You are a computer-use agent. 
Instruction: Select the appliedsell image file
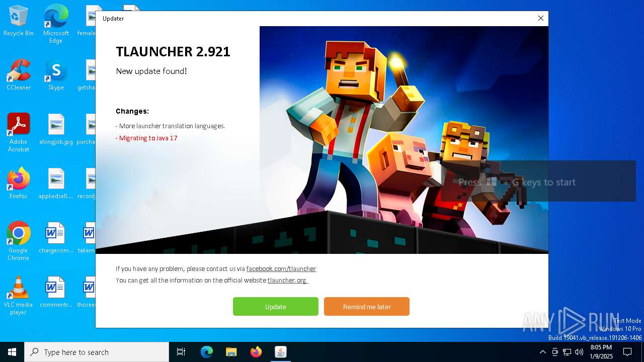click(56, 184)
